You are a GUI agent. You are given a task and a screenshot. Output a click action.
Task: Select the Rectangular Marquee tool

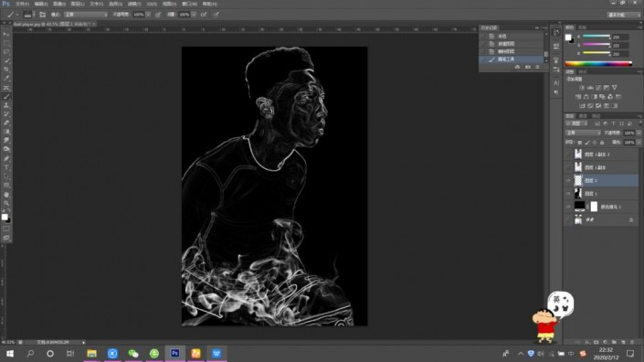[x=6, y=43]
